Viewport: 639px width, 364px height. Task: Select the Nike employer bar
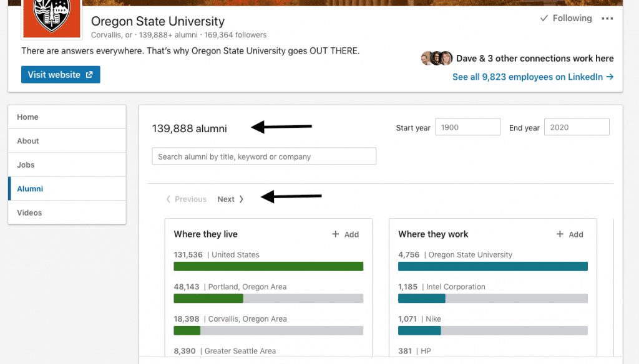[x=493, y=330]
